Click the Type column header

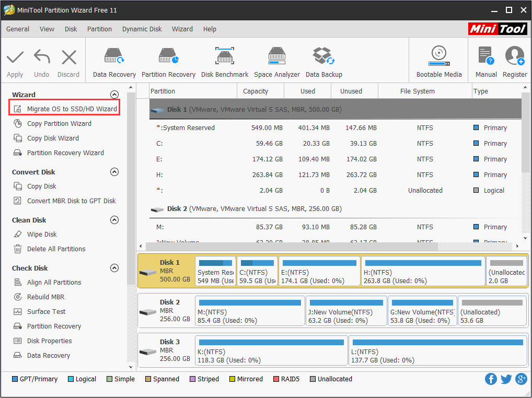point(496,91)
